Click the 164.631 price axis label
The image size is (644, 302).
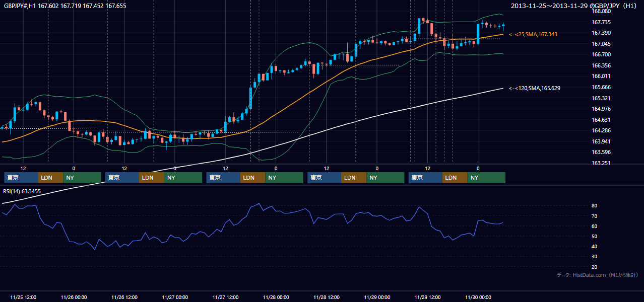pos(601,120)
